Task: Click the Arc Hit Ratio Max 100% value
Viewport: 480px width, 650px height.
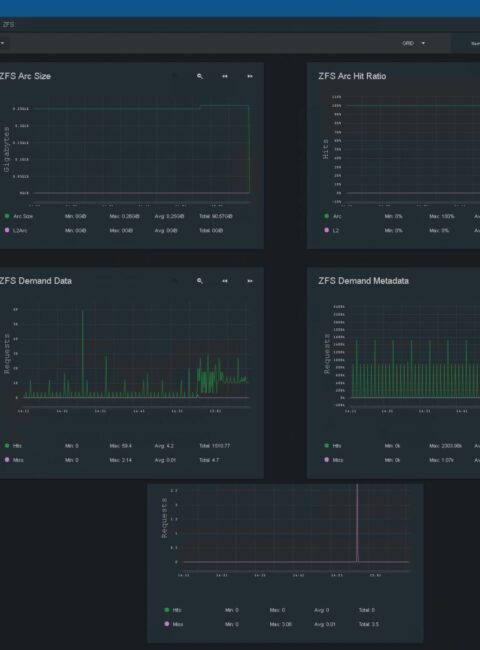Action: [442, 216]
